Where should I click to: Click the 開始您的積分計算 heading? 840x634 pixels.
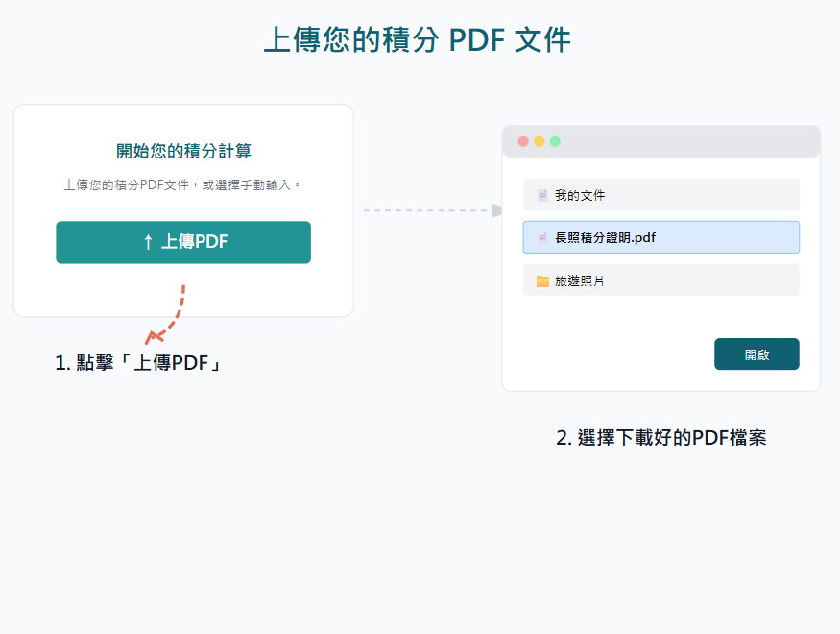(x=183, y=151)
